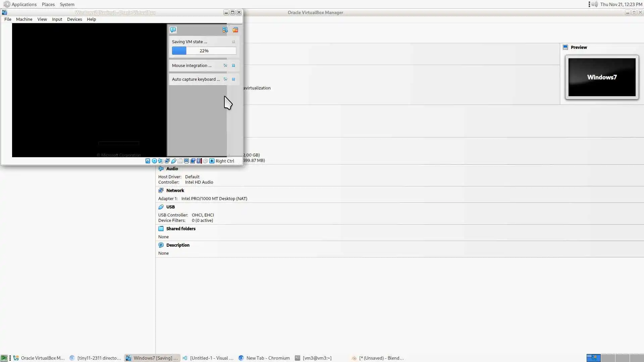Screen dimensions: 644x362
Task: Dismiss the Mouse integration notification
Action: [233, 65]
